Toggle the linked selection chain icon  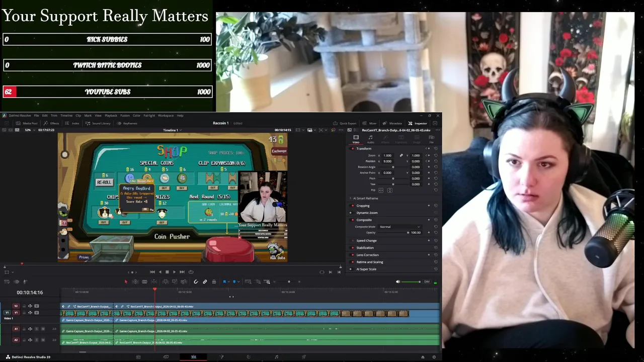pos(205,282)
